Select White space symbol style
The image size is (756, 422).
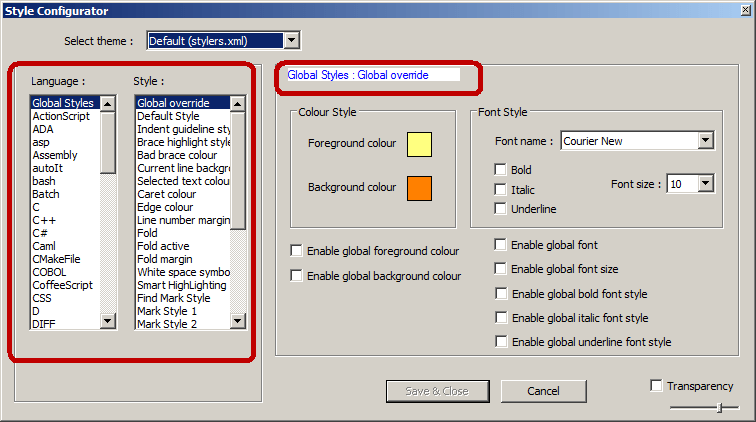click(183, 272)
